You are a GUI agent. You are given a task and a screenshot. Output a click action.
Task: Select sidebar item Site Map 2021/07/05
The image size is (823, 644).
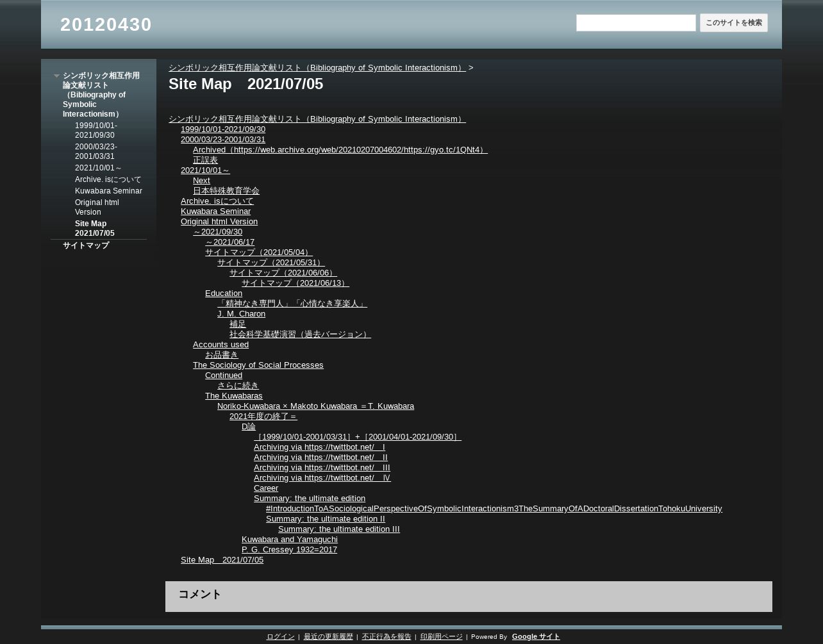(95, 228)
